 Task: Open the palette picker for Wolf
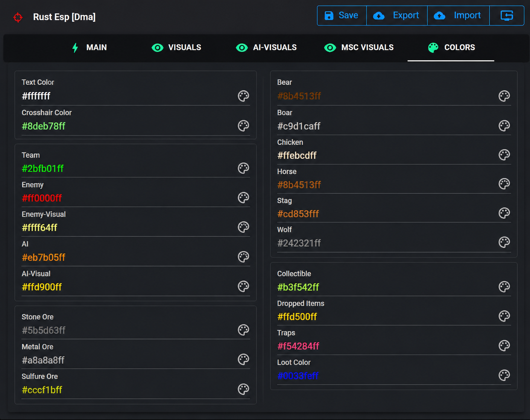504,242
